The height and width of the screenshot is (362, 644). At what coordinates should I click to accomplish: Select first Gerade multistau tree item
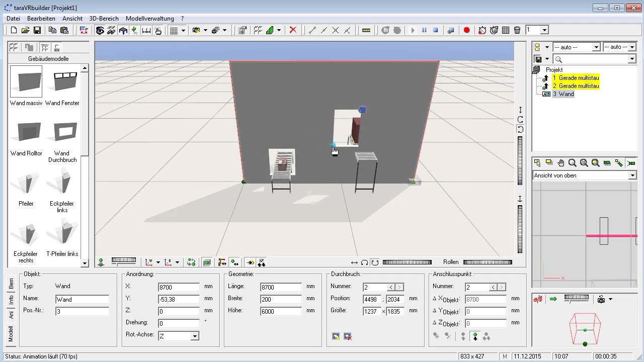[576, 78]
